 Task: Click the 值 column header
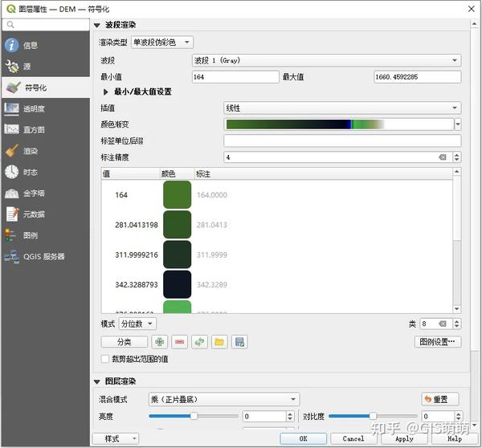[131, 174]
